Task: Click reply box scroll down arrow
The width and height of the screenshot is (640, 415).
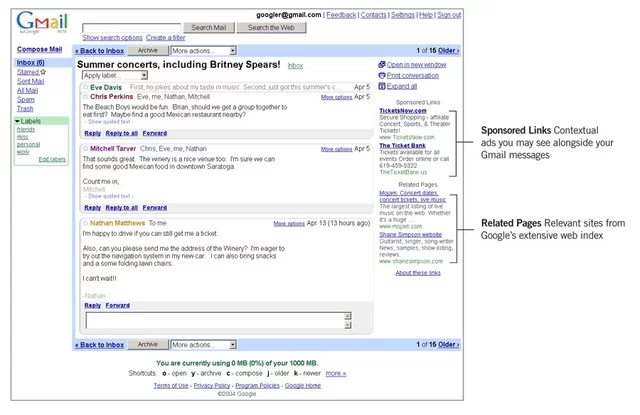Action: (348, 325)
